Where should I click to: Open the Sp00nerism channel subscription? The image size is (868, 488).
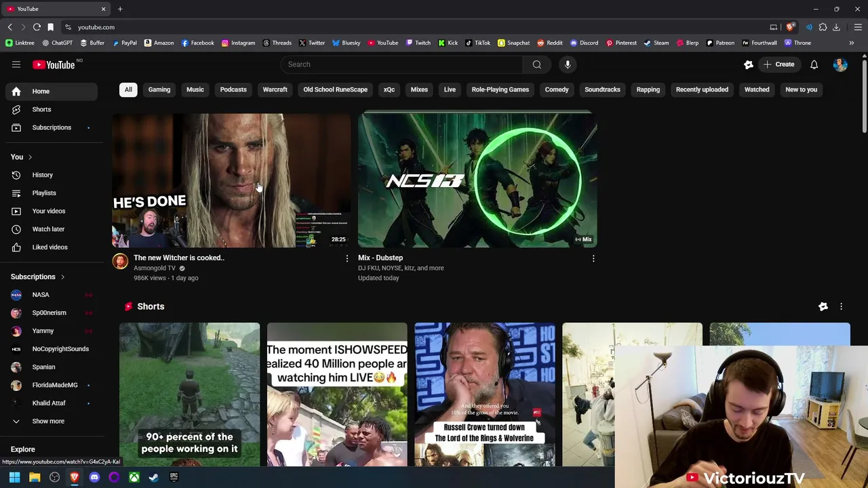(52, 312)
